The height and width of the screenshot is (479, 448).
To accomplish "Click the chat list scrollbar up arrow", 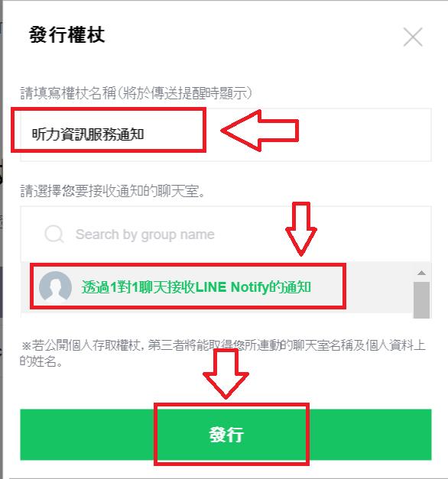I will point(422,273).
